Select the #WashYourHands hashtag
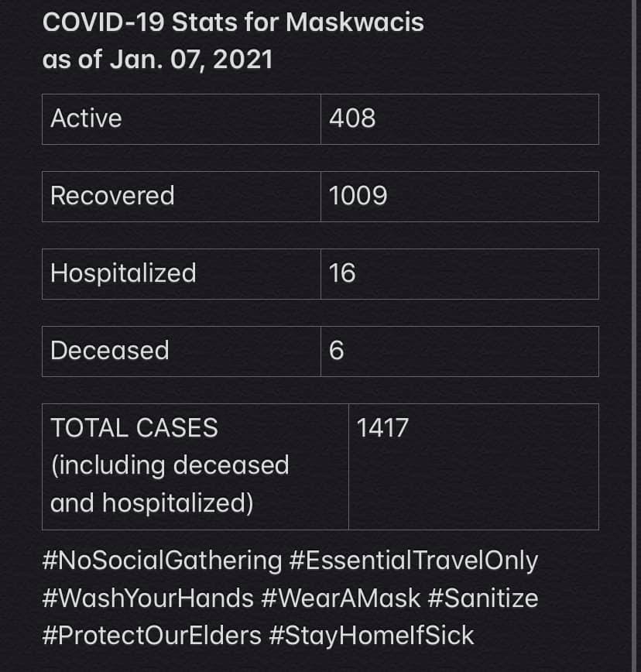 coord(149,598)
